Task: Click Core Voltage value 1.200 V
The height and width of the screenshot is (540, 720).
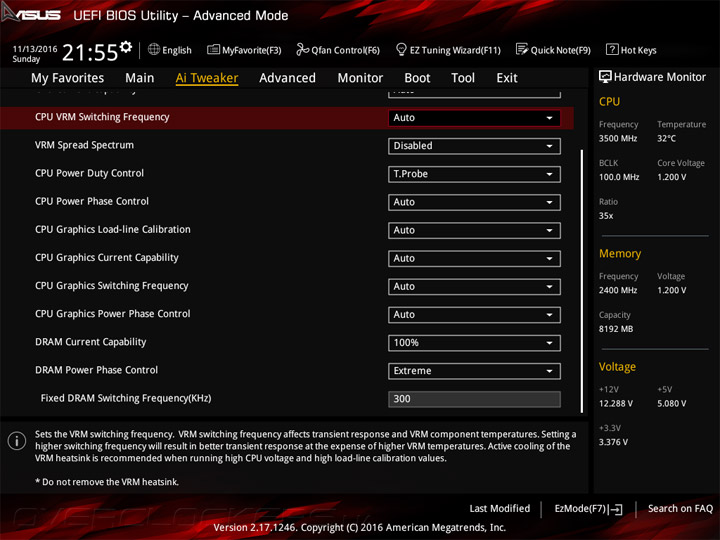Action: point(671,177)
